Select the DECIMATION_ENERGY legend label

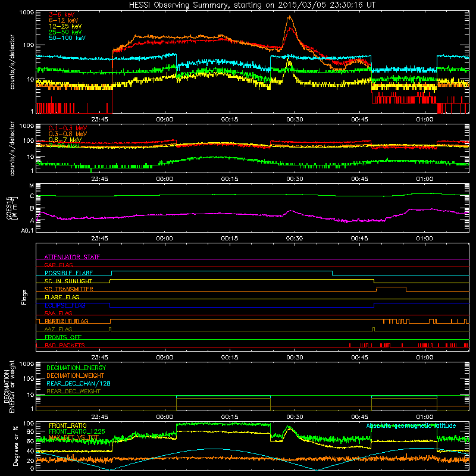coord(76,368)
